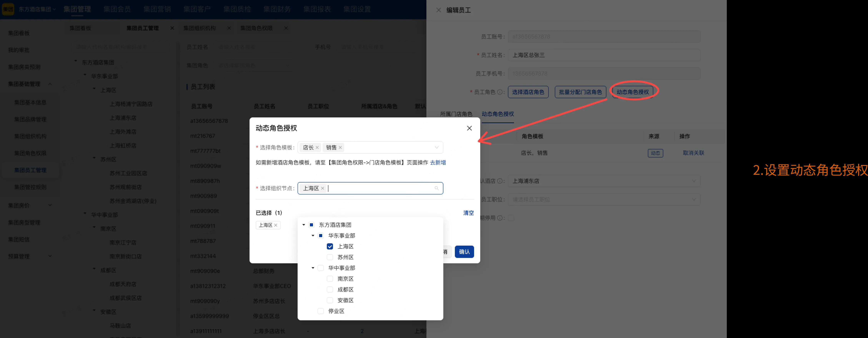This screenshot has height=338, width=868.
Task: Open the 集团财务 menu in the top bar
Action: tap(277, 9)
